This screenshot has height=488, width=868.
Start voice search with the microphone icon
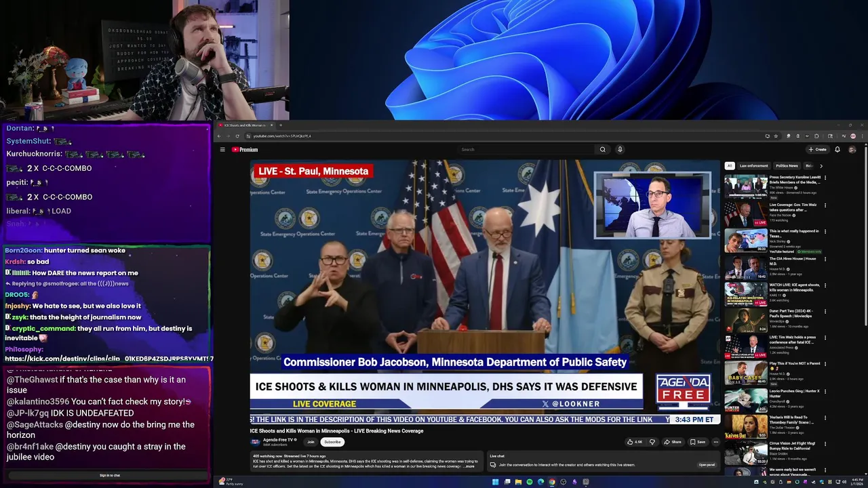[620, 150]
